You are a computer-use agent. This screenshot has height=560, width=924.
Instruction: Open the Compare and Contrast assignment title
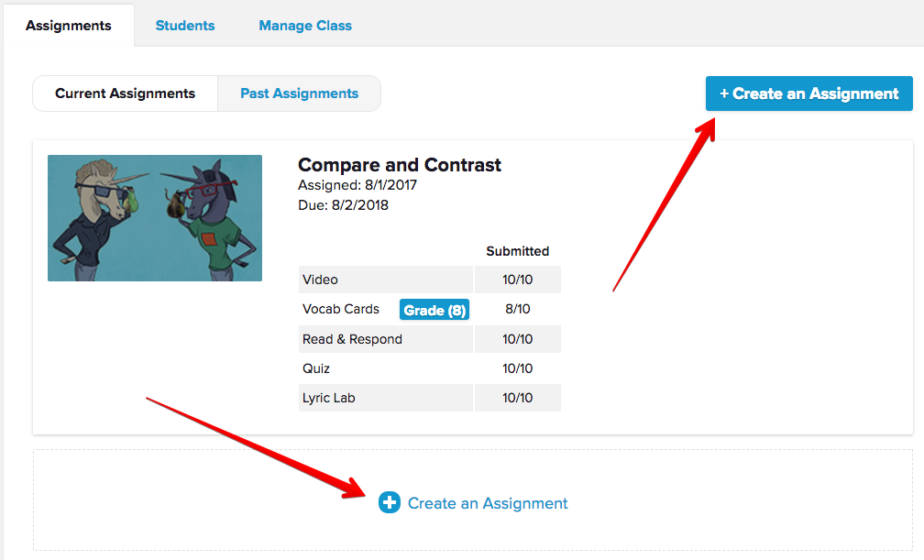(400, 165)
